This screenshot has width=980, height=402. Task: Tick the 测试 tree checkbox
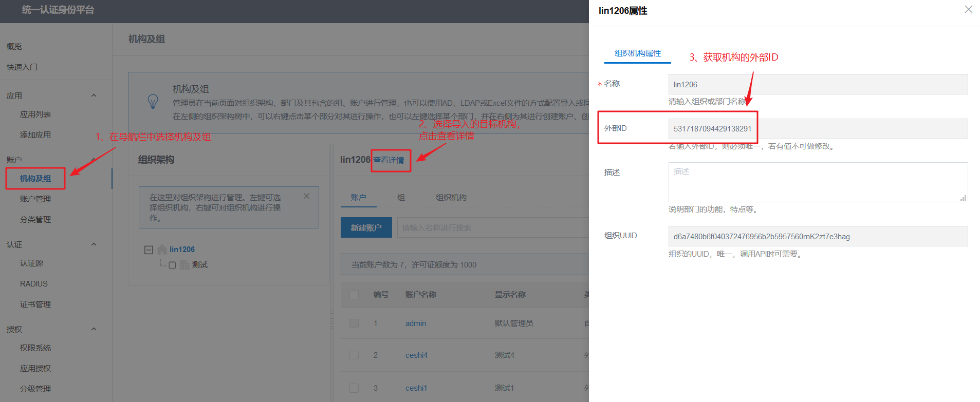tap(172, 265)
